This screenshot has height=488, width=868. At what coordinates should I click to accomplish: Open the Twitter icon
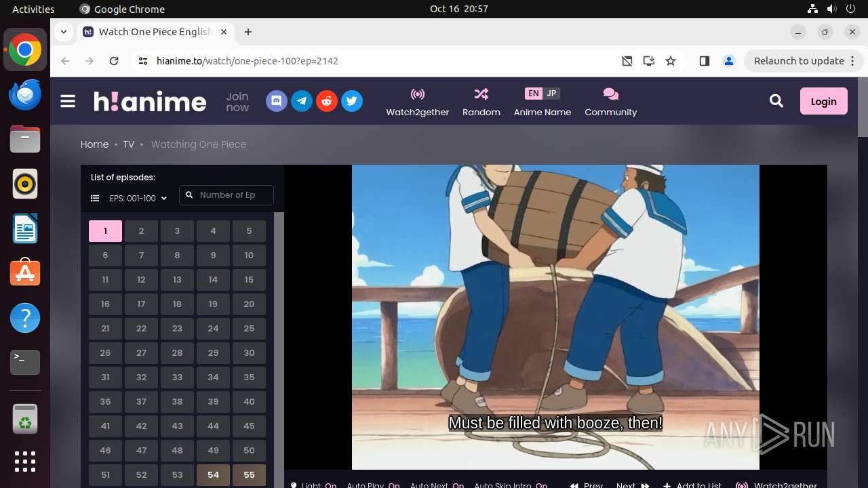point(352,101)
